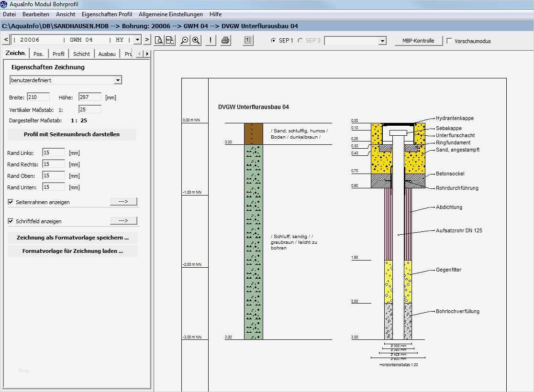Go to previous borehole with left arrow
534x392 pixels.
pos(6,40)
